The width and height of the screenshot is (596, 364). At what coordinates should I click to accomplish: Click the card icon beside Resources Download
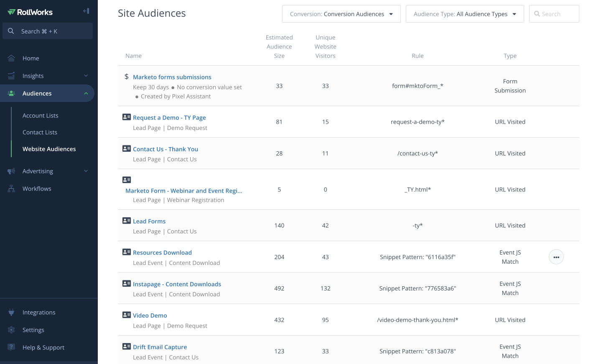127,252
